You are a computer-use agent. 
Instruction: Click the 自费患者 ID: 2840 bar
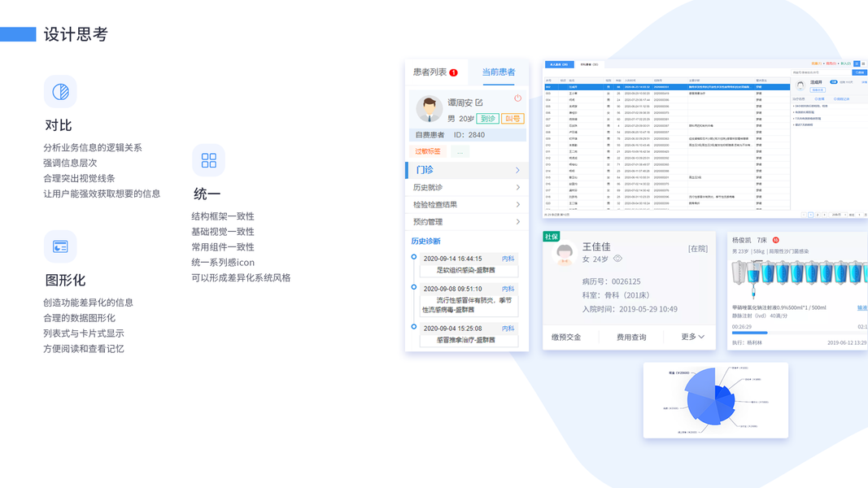[x=468, y=135]
